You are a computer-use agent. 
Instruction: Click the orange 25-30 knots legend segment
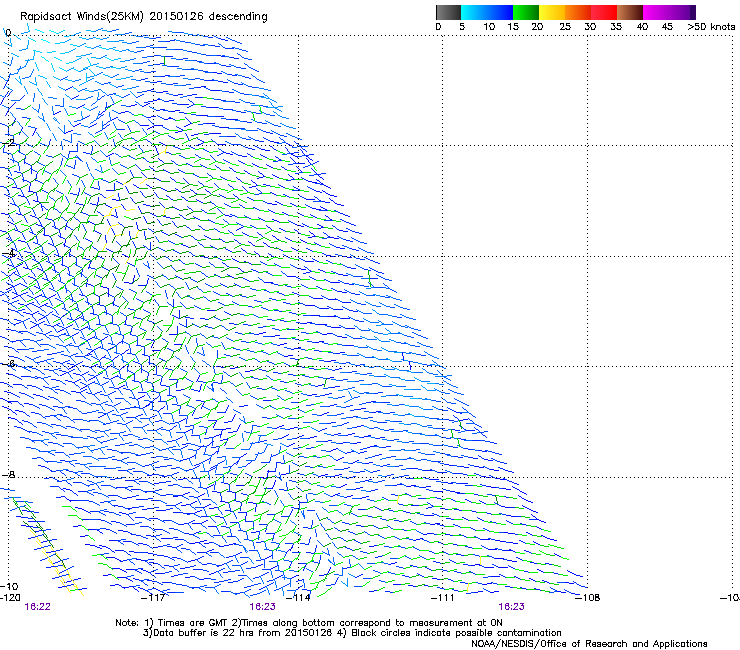tap(578, 12)
